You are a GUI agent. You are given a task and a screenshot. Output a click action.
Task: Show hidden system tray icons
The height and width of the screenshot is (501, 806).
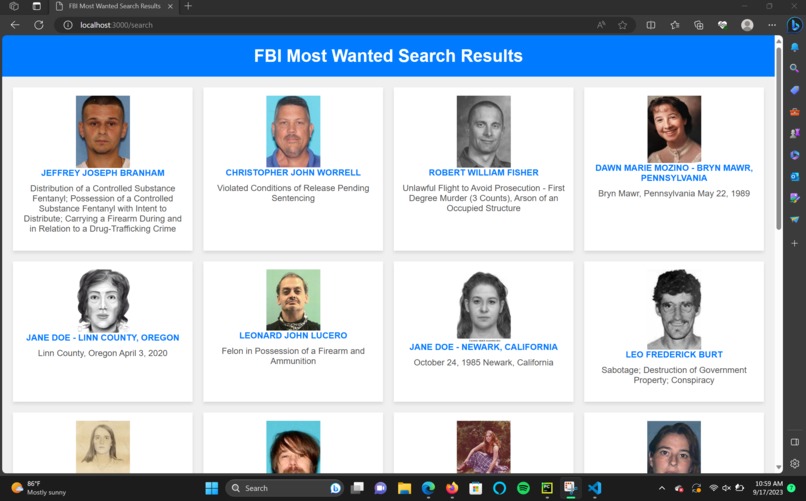pos(662,488)
